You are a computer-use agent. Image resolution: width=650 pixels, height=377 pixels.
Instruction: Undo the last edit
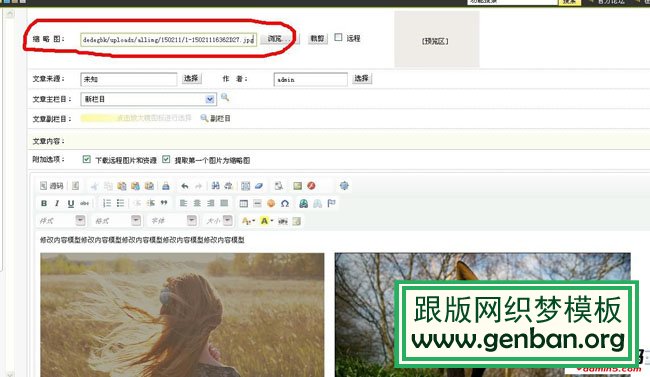pyautogui.click(x=185, y=186)
